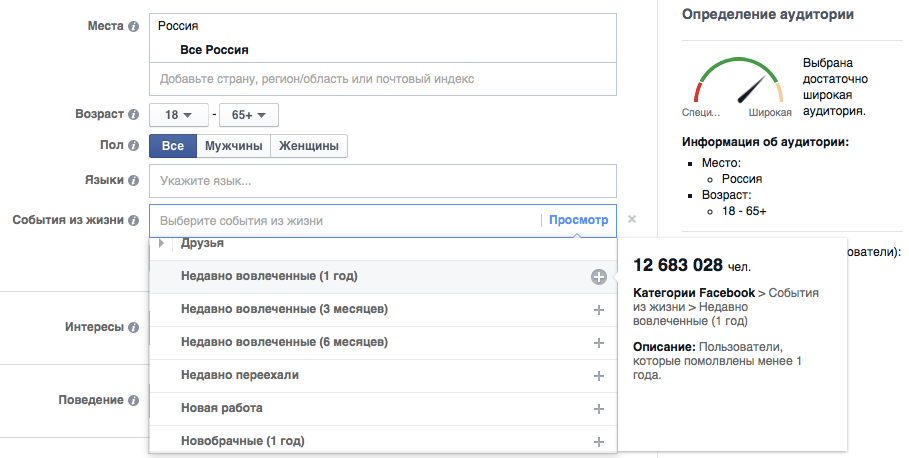Select Мужчины gender option
Image resolution: width=909 pixels, height=458 pixels.
tap(233, 146)
